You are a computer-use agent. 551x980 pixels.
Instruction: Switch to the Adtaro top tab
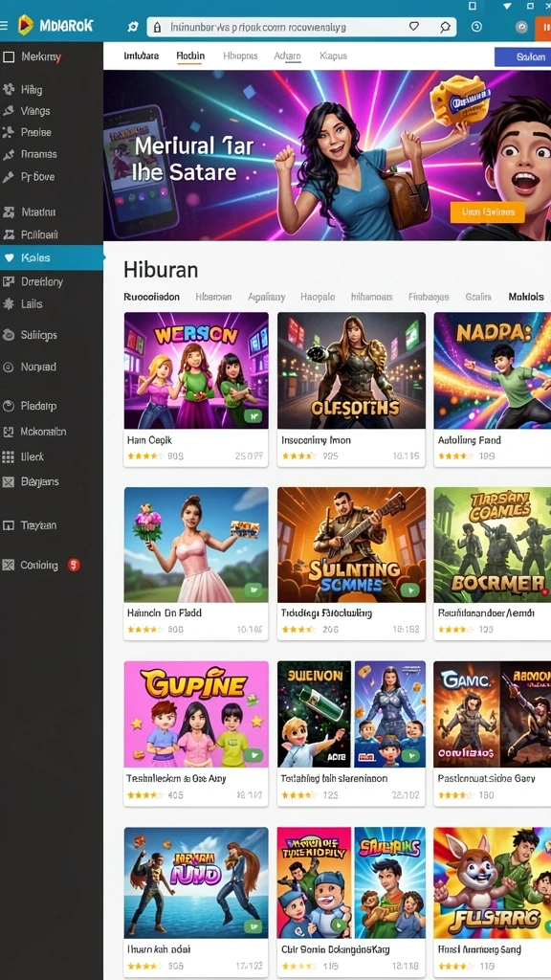(x=287, y=56)
